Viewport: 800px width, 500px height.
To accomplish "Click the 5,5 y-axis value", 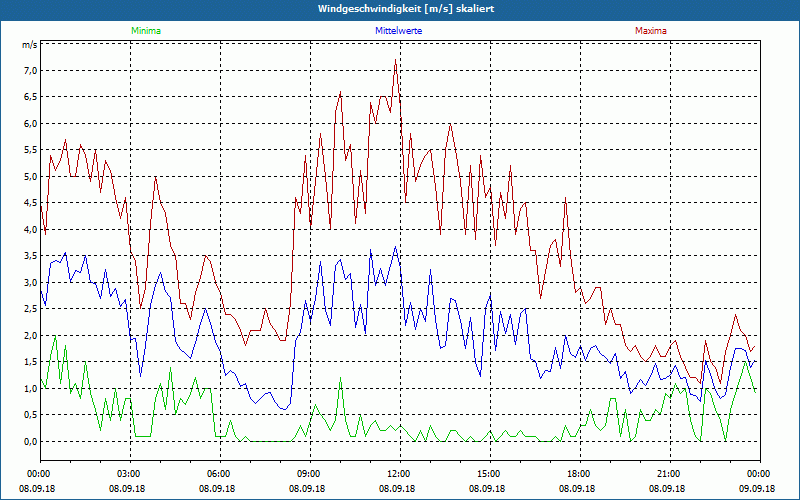I will click(x=31, y=150).
